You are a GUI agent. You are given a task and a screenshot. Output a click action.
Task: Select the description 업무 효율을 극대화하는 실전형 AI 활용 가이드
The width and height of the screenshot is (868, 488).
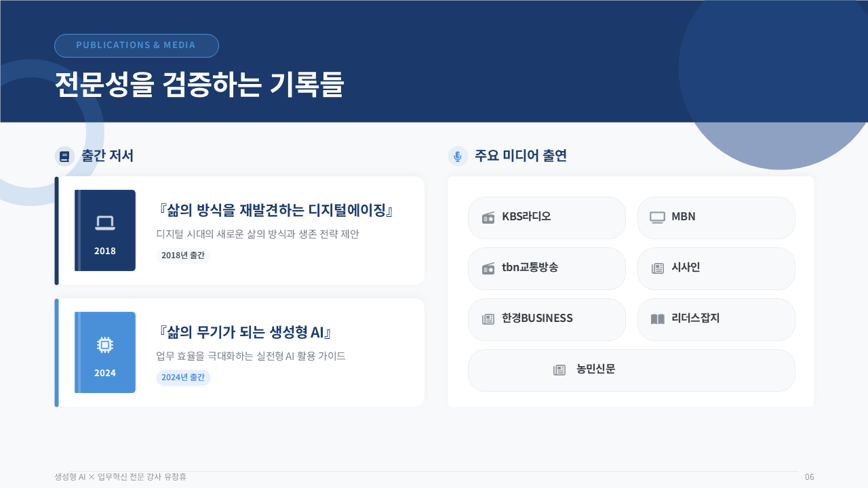(x=251, y=356)
